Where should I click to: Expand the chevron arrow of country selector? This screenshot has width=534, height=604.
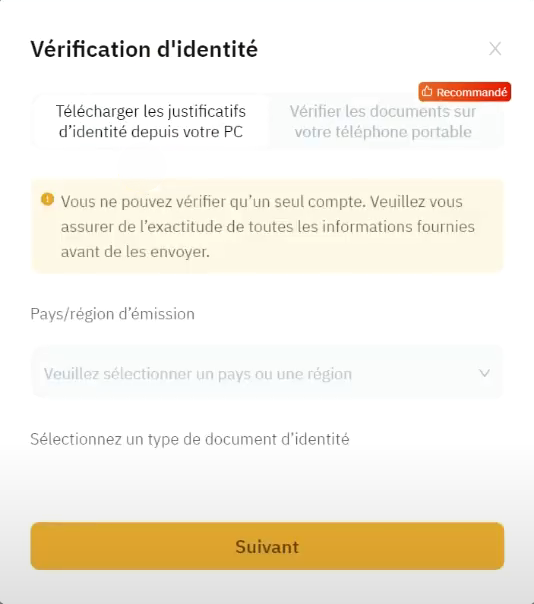tap(484, 373)
